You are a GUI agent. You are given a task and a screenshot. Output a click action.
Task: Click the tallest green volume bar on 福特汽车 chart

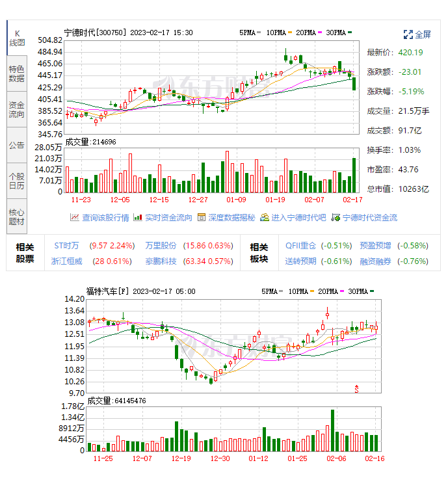click(x=332, y=430)
